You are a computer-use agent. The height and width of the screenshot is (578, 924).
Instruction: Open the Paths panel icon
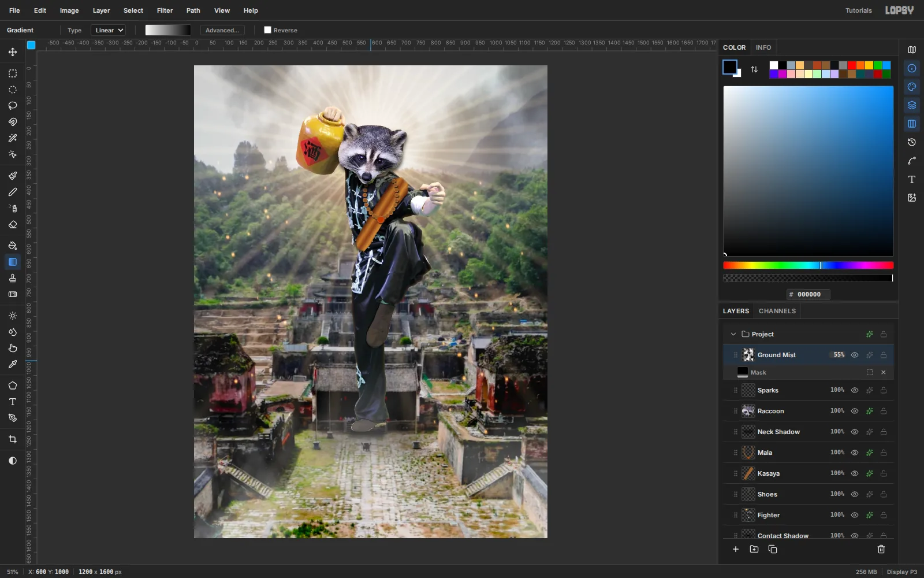(x=912, y=161)
